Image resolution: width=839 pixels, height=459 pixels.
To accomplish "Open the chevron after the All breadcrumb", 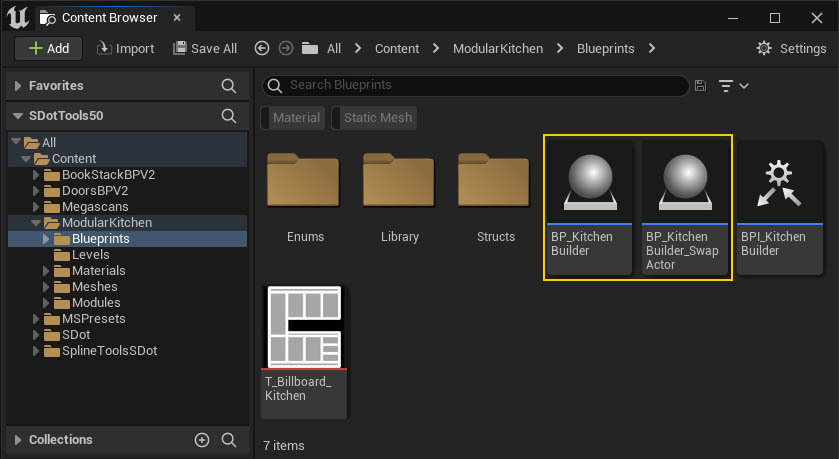I will [358, 48].
